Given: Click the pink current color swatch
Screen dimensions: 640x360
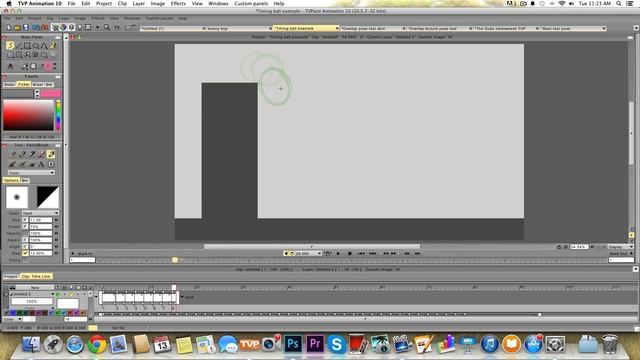Looking at the screenshot, I should tap(51, 93).
